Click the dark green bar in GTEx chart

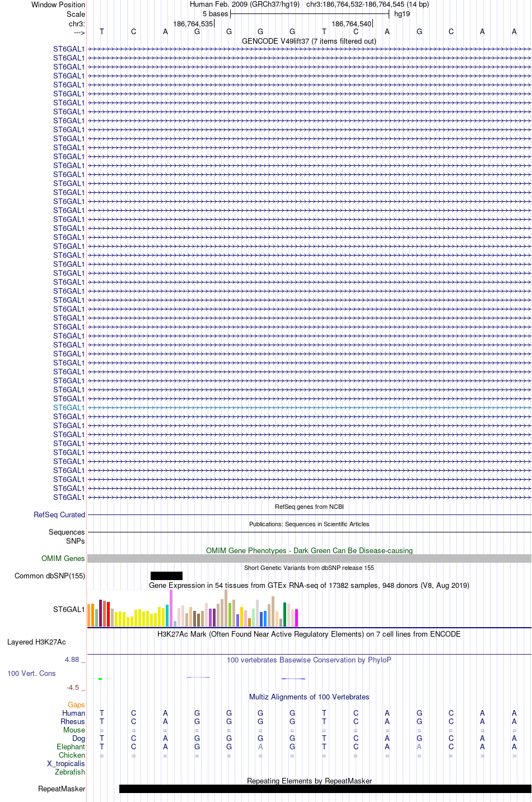pyautogui.click(x=285, y=614)
